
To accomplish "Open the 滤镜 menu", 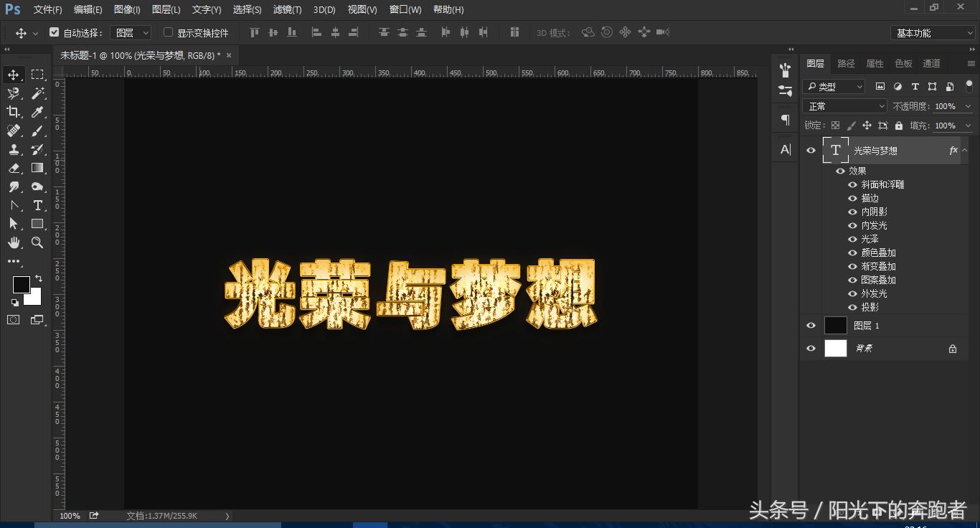I will coord(286,9).
